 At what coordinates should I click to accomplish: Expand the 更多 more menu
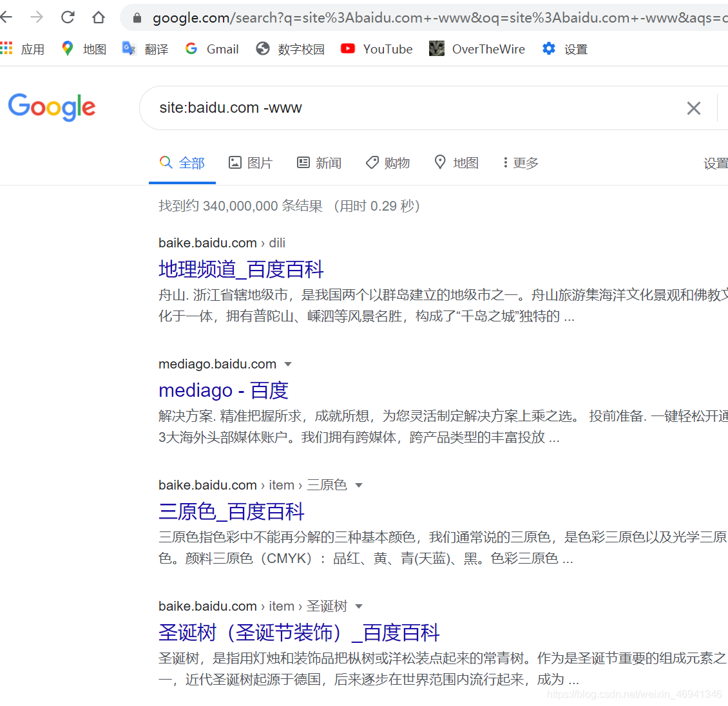tap(521, 163)
